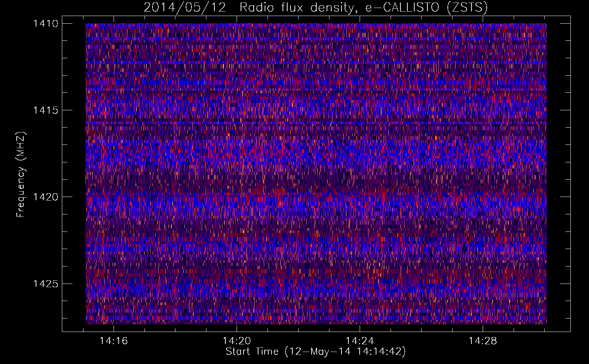The width and height of the screenshot is (589, 364).
Task: Click the 1410 frequency tick label
Action: 46,24
